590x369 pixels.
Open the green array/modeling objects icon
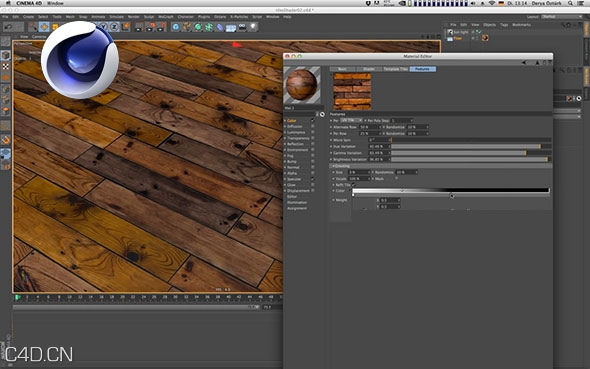click(209, 27)
